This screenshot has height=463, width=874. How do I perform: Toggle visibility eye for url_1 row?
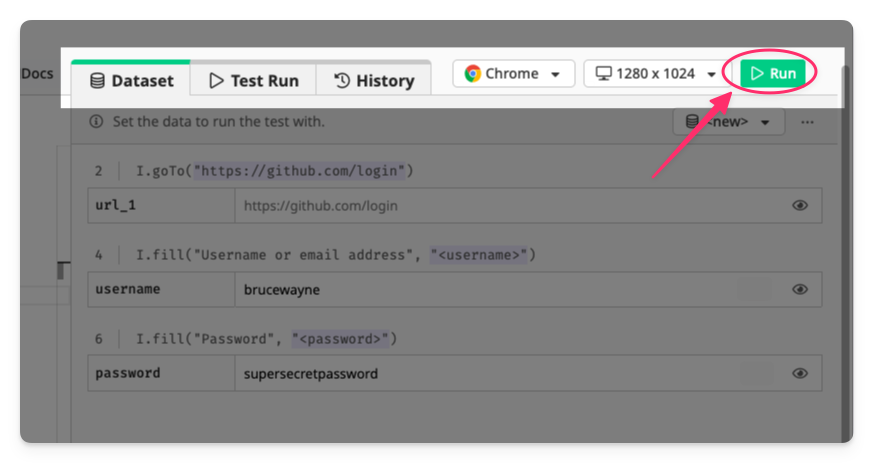[x=800, y=206]
